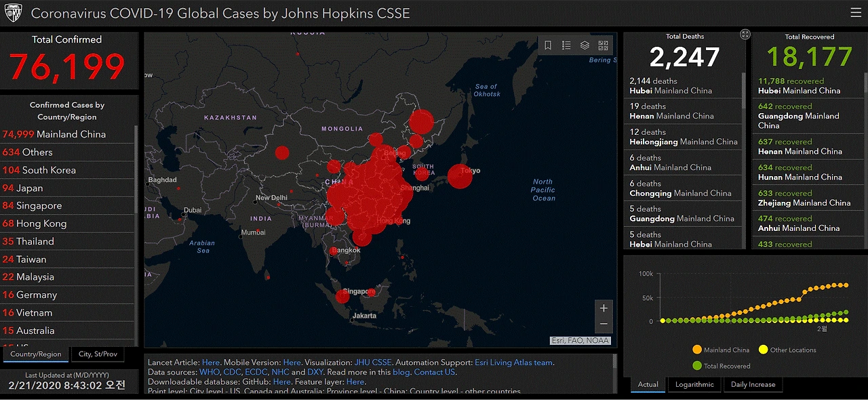Image resolution: width=868 pixels, height=401 pixels.
Task: Click '6 deaths Anhui' row
Action: (x=682, y=163)
